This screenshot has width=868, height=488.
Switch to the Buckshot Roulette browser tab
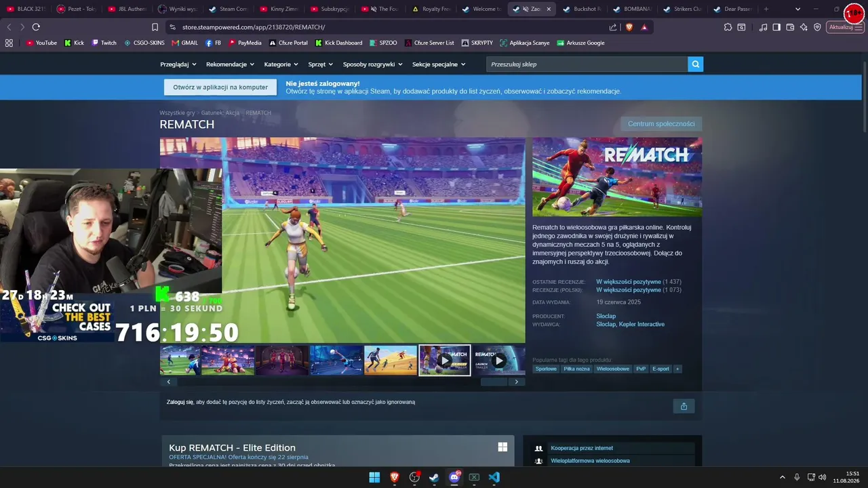tap(583, 9)
